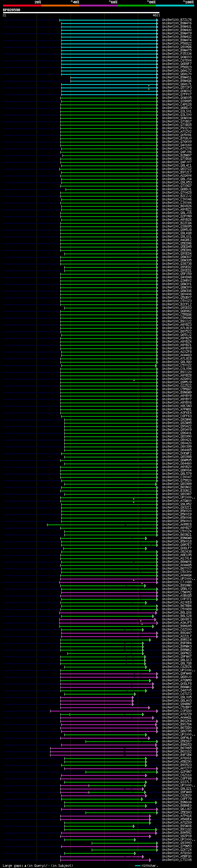Select the UniRef100_C6ZRZ4 label
The width and height of the screenshot is (197, 868).
click(x=176, y=667)
